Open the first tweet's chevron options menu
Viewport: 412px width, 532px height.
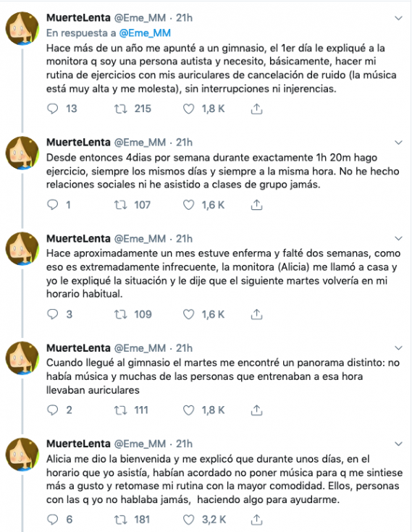coord(398,18)
